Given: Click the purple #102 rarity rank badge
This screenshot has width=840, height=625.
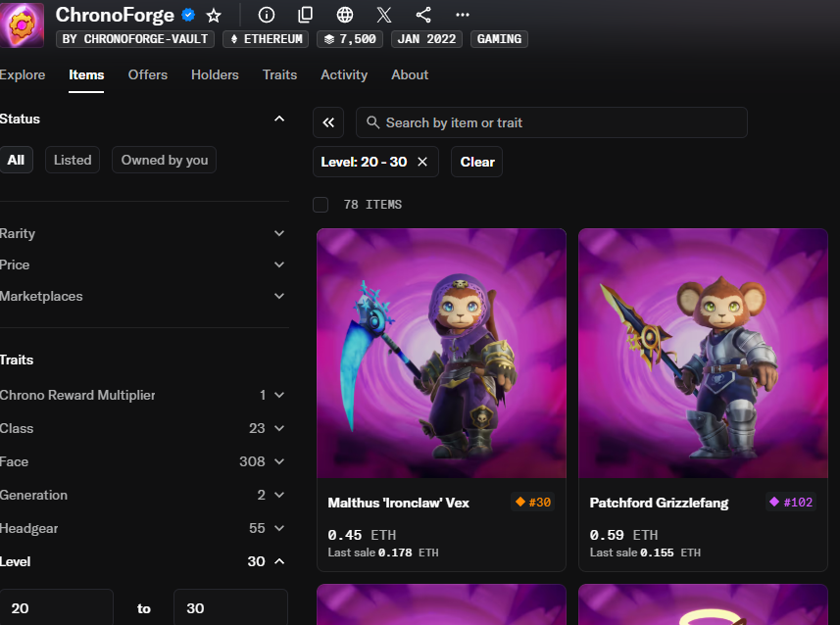Looking at the screenshot, I should 791,503.
